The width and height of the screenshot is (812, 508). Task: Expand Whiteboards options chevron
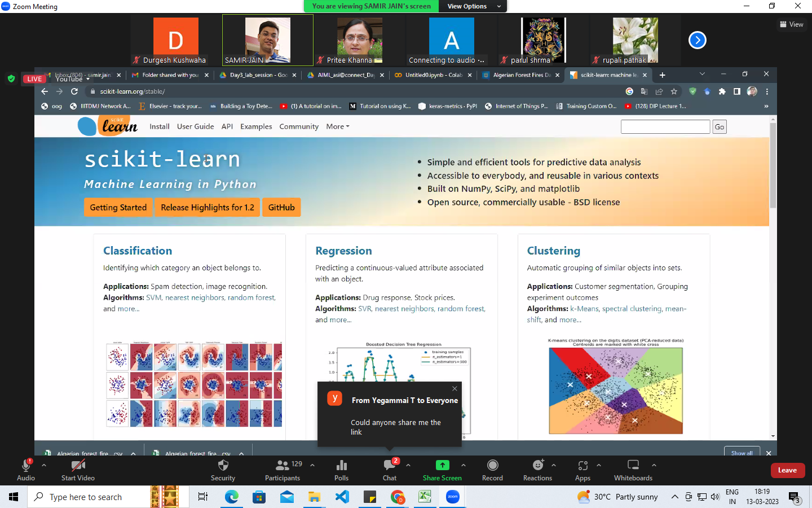(x=654, y=466)
